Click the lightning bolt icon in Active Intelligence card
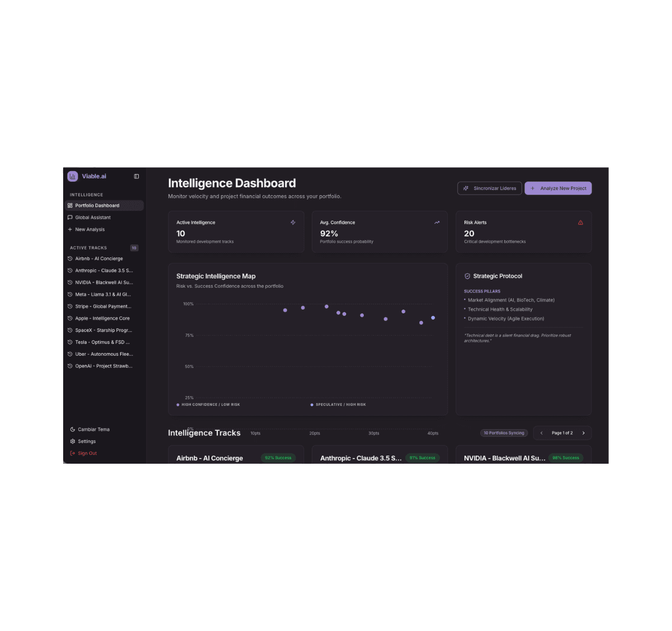This screenshot has width=672, height=631. tap(293, 223)
